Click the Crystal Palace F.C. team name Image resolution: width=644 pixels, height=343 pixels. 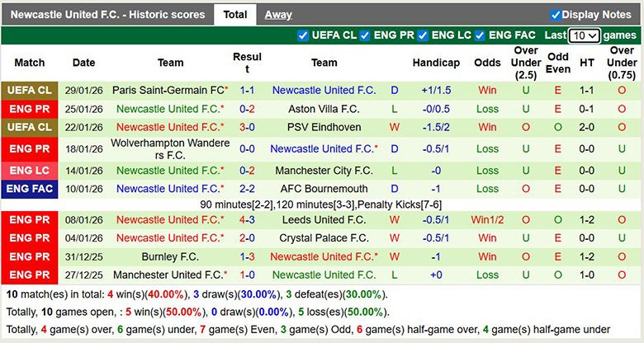pos(324,238)
